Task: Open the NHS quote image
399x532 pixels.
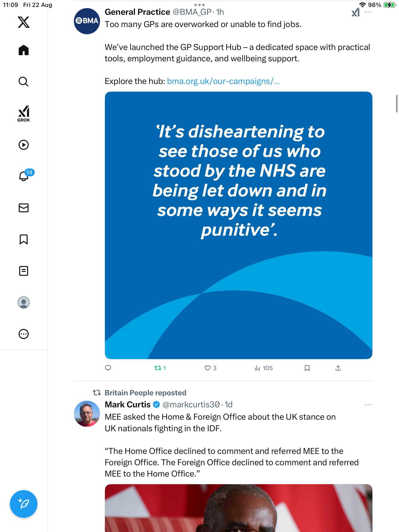Action: [238, 225]
